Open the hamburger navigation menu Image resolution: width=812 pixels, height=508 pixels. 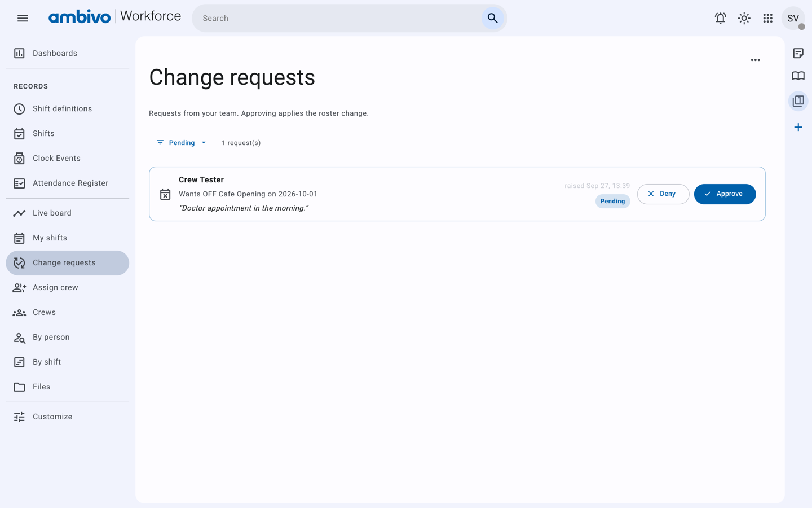pyautogui.click(x=23, y=18)
